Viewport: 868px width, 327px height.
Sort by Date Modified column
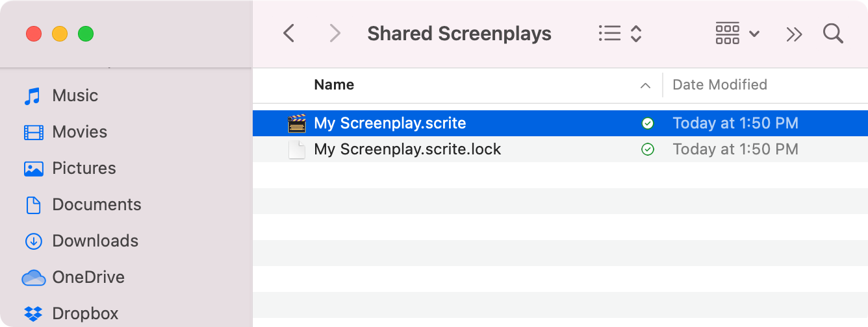coord(720,84)
